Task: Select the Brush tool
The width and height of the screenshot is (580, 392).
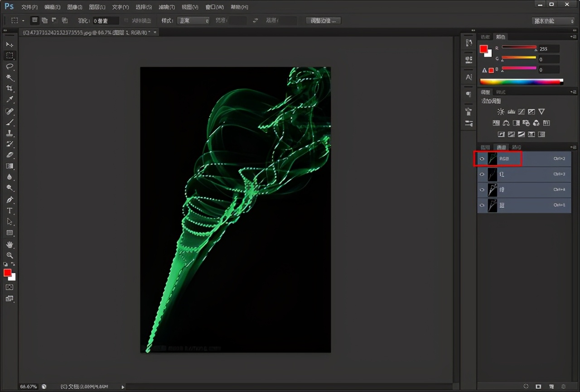Action: 10,122
